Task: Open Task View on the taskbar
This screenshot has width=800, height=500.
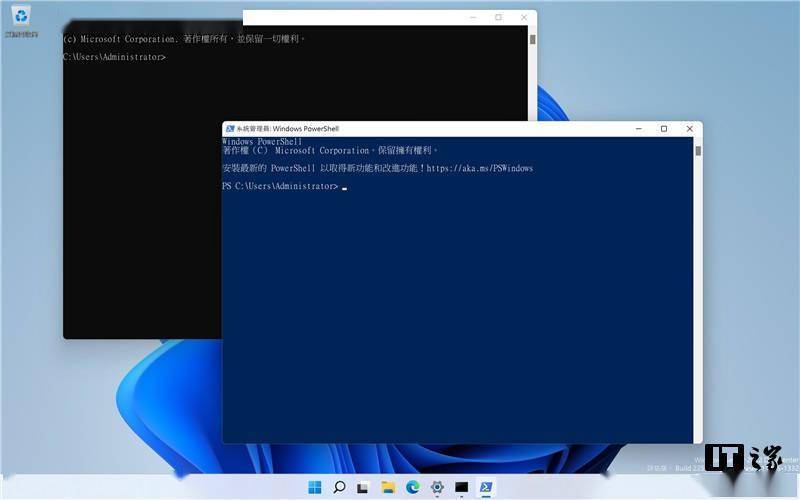Action: click(x=363, y=487)
